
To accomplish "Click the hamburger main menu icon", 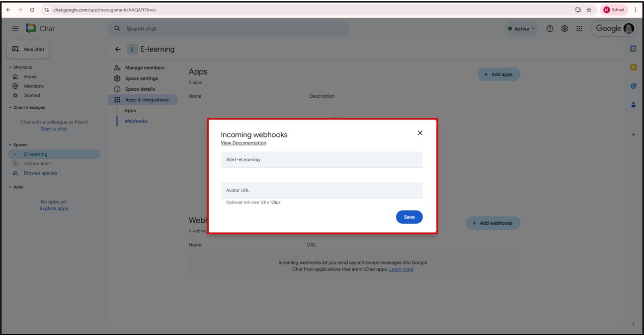I will coord(15,29).
